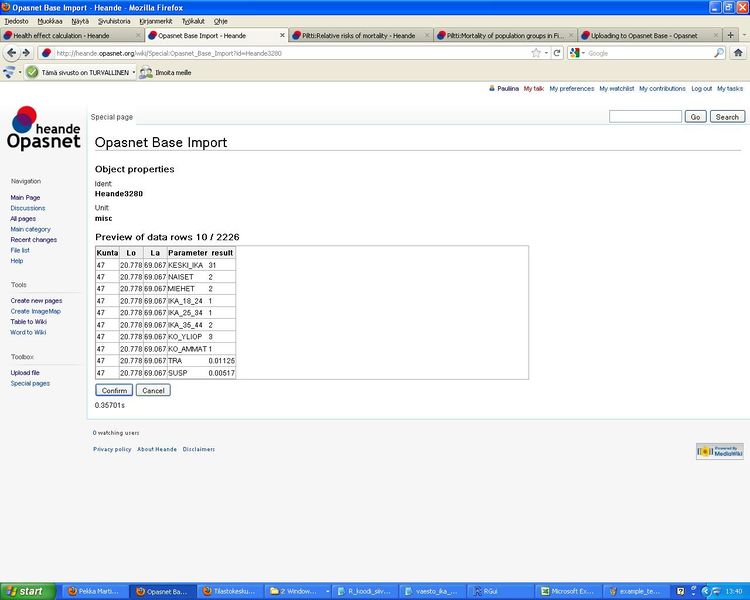The width and height of the screenshot is (750, 600).
Task: Open My watchlist link
Action: [x=617, y=89]
